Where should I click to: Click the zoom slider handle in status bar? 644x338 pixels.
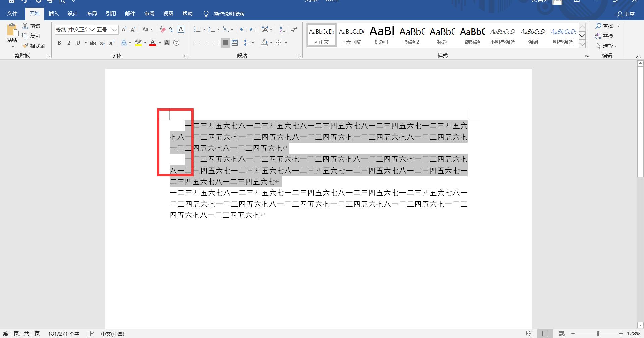click(x=598, y=334)
